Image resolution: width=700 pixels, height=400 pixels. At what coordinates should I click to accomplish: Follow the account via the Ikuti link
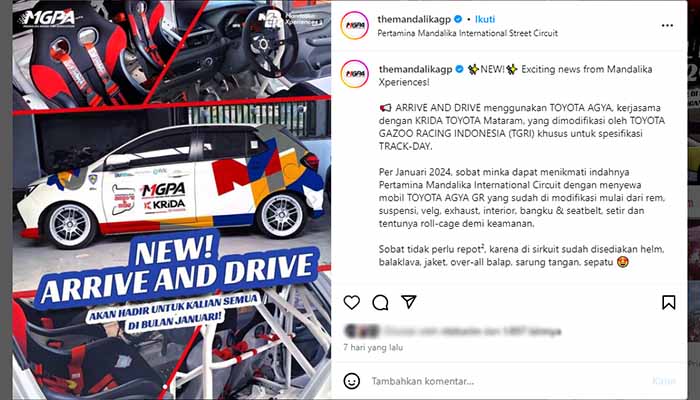coord(485,19)
